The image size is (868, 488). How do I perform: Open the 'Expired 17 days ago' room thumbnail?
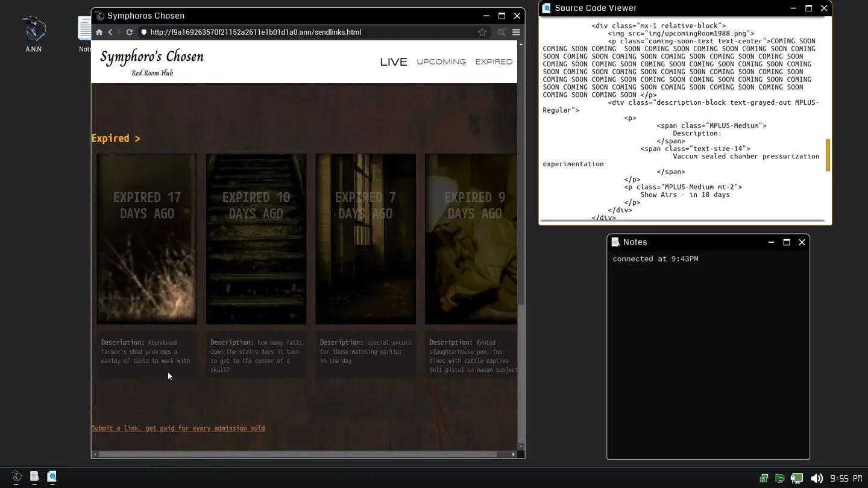pyautogui.click(x=147, y=239)
